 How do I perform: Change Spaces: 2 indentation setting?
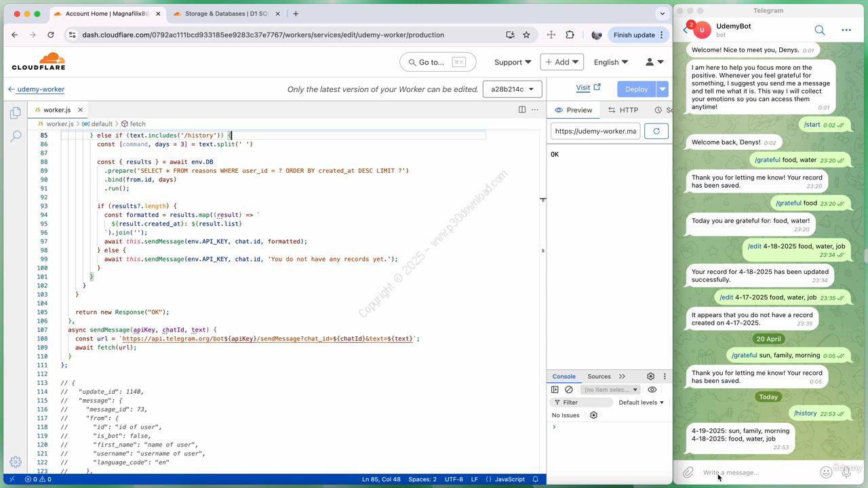(422, 479)
